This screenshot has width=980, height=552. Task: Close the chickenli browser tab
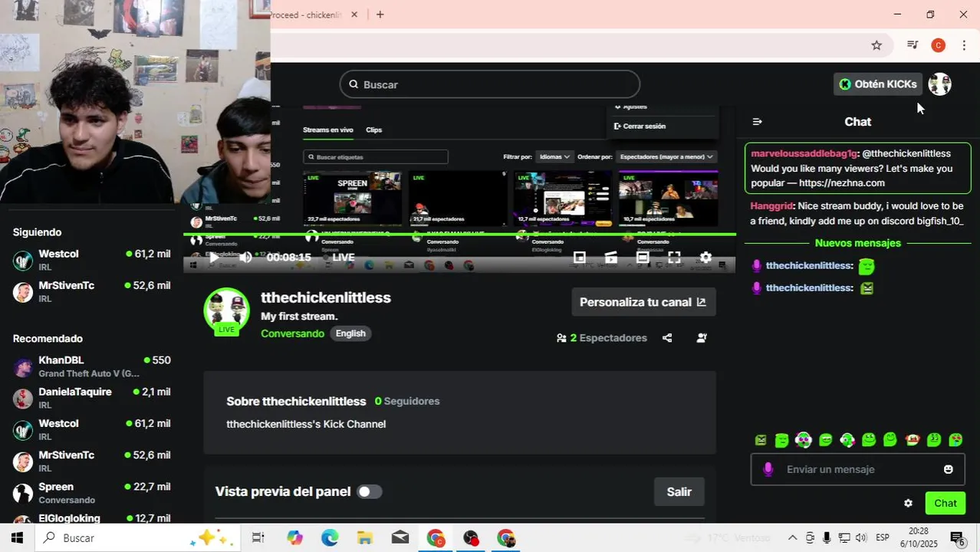click(354, 15)
